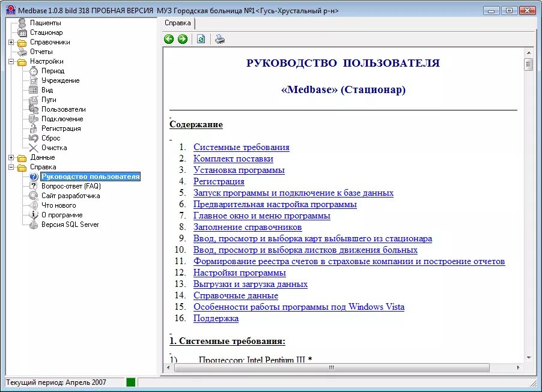Collapse the Справка tree node

coord(11,167)
